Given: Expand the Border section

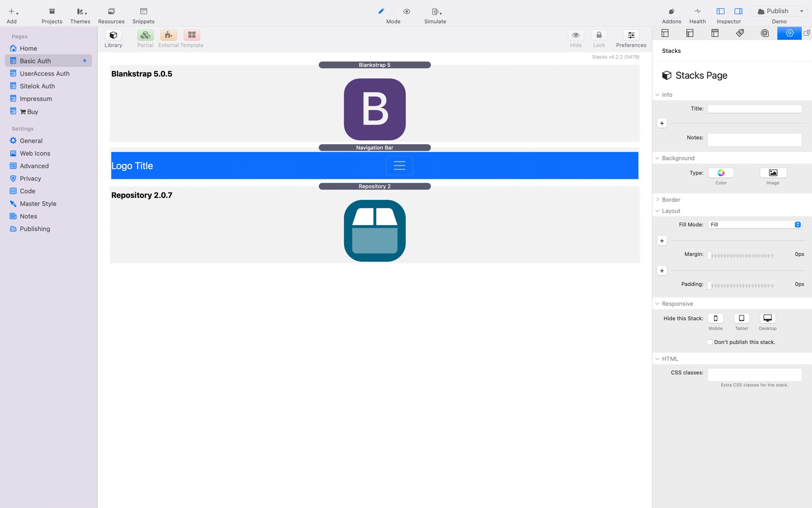Looking at the screenshot, I should tap(657, 200).
